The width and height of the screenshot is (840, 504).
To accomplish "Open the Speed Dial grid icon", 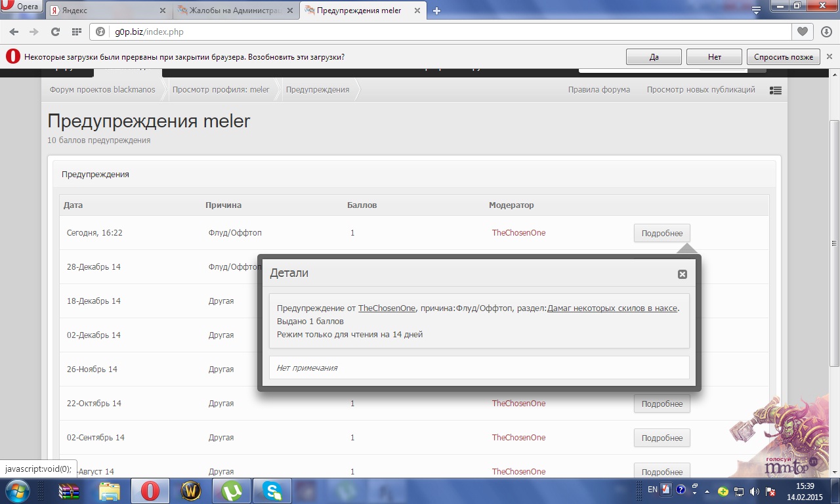I will click(76, 31).
